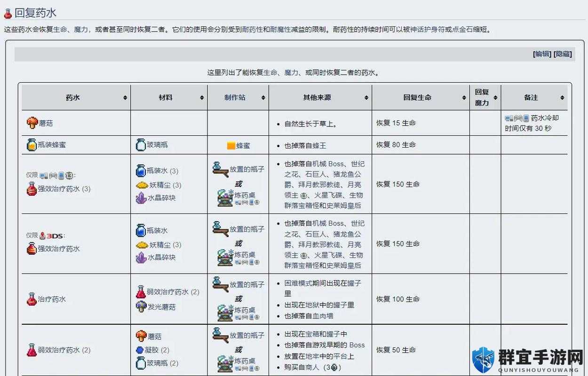
Task: Click the glowing mushroom icon
Action: click(141, 307)
